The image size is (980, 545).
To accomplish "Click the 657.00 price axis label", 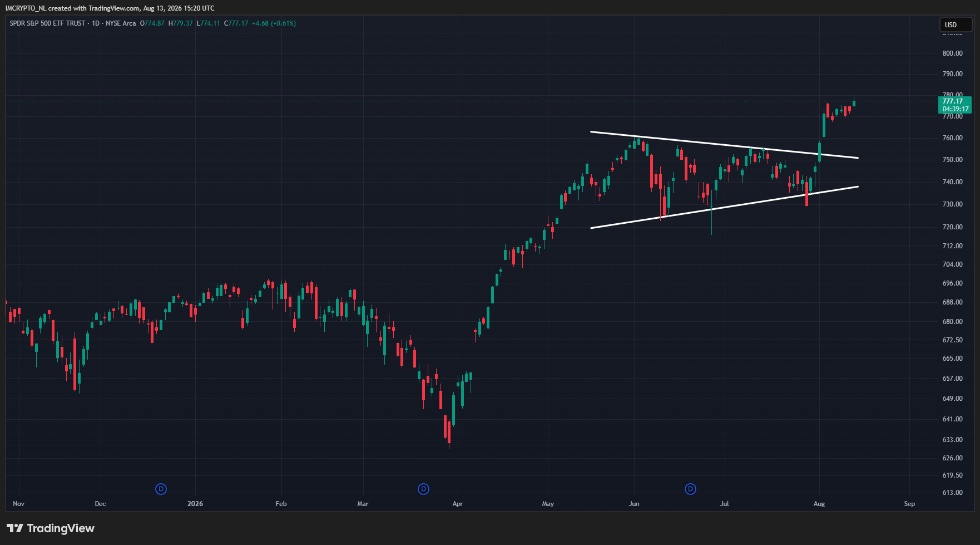I will pos(953,379).
